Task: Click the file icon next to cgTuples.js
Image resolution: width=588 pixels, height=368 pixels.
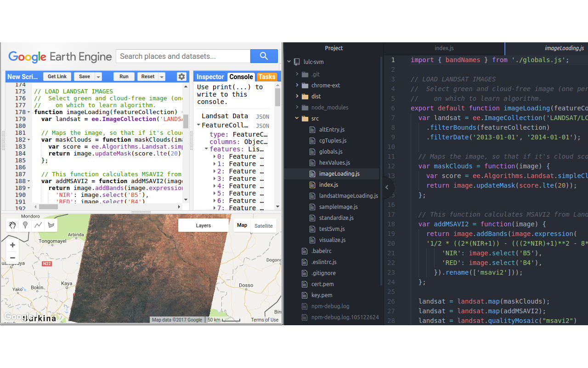Action: point(313,141)
